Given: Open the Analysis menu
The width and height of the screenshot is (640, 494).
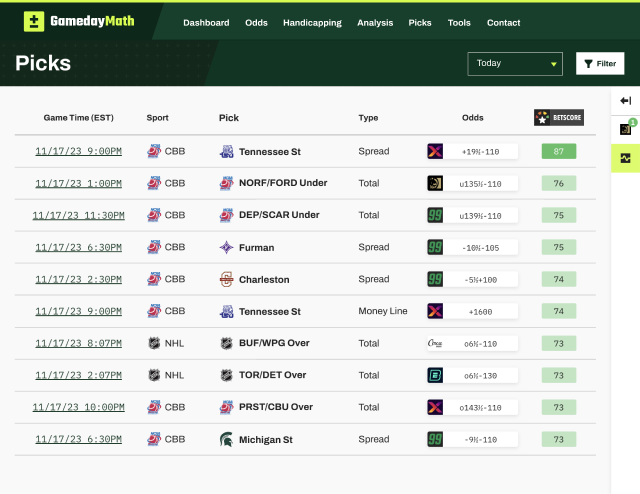Looking at the screenshot, I should coord(375,23).
